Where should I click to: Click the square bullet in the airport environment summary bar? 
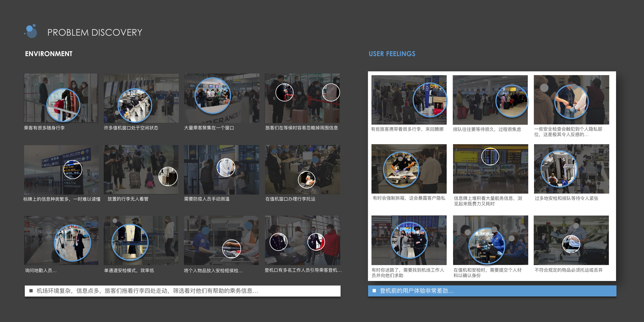pyautogui.click(x=31, y=291)
